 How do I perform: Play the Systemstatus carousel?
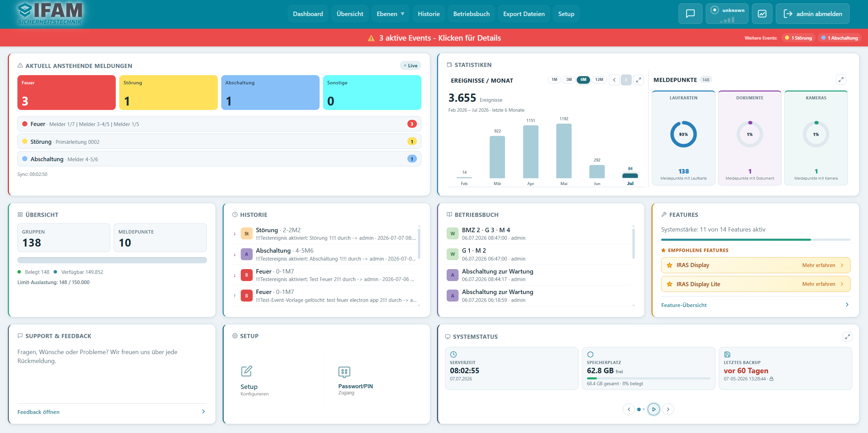[x=654, y=409]
